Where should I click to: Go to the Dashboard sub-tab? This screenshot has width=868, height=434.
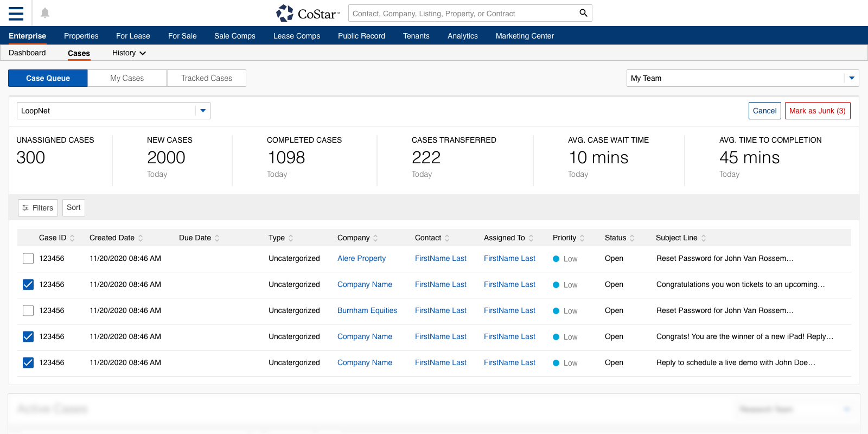click(27, 53)
